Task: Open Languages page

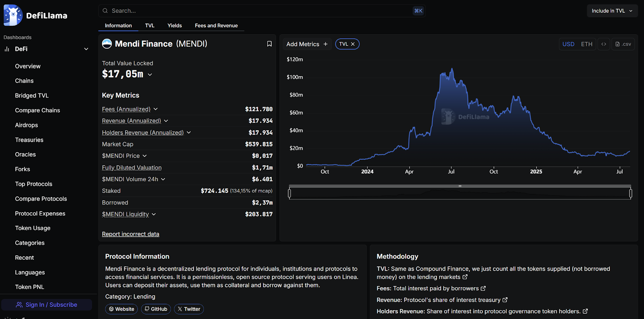Action: tap(30, 272)
